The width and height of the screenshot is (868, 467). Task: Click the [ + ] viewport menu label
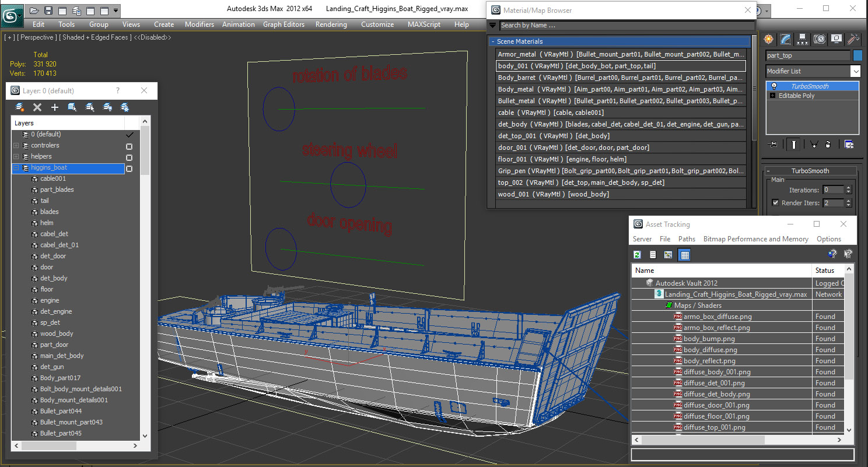pos(9,37)
